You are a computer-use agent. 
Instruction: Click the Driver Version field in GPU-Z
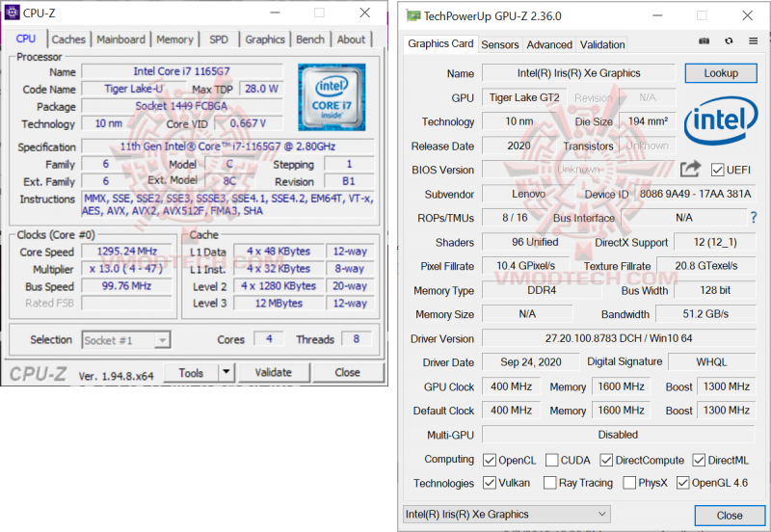tap(619, 338)
